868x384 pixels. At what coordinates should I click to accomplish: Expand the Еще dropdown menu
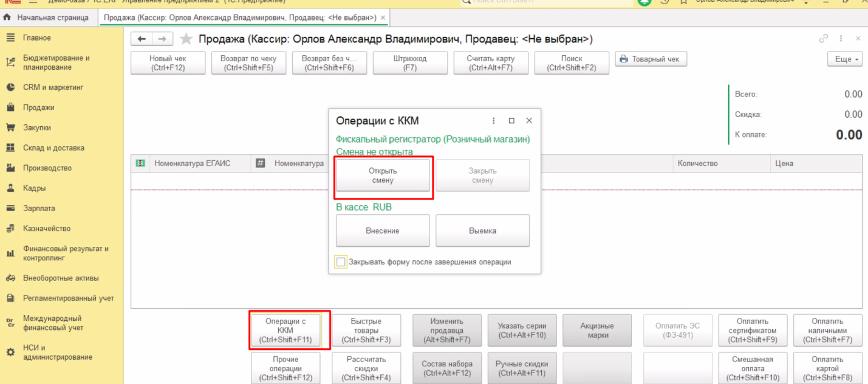coord(844,59)
